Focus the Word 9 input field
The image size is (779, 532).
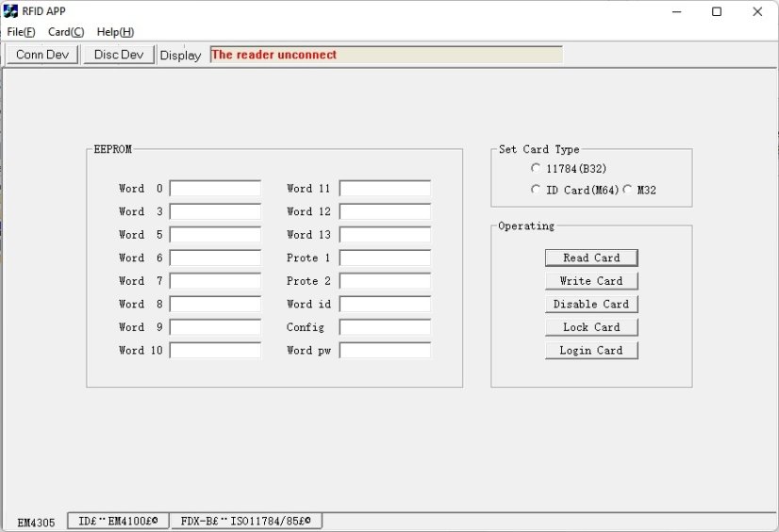tap(215, 327)
